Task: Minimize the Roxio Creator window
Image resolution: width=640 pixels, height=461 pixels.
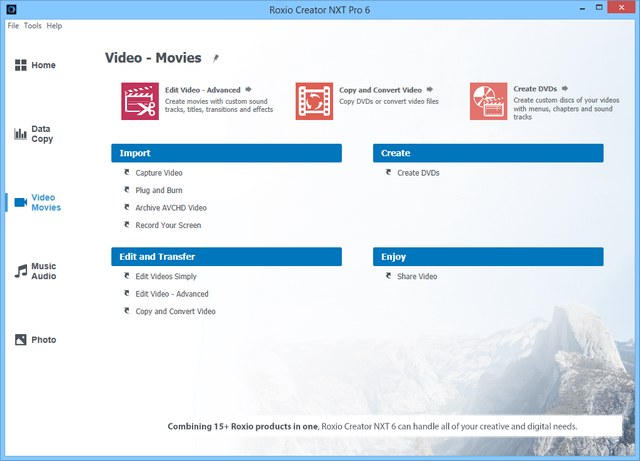Action: [x=582, y=9]
